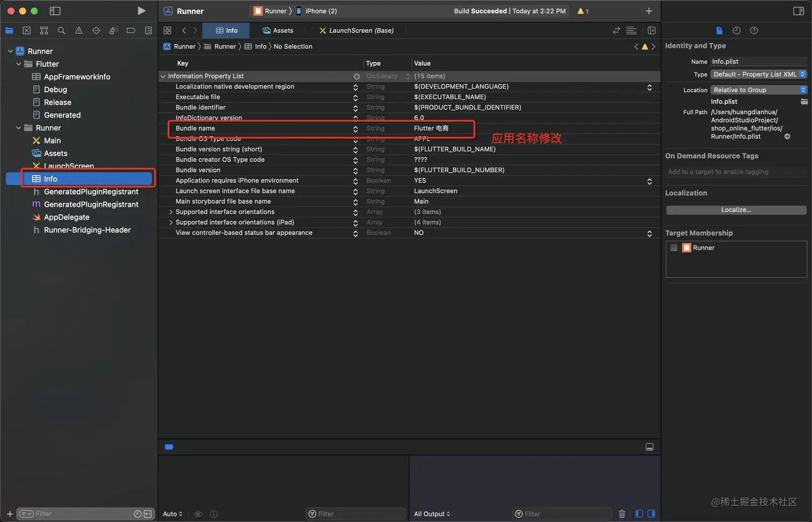812x522 pixels.
Task: Toggle the inspectors panel on right
Action: [799, 11]
